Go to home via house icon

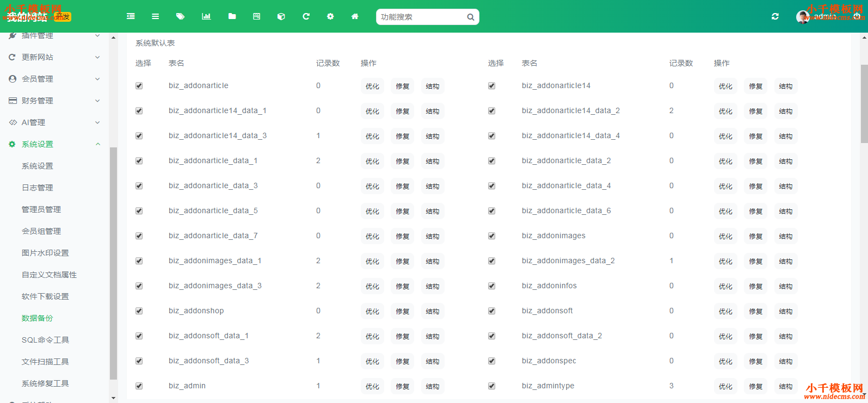(x=355, y=17)
